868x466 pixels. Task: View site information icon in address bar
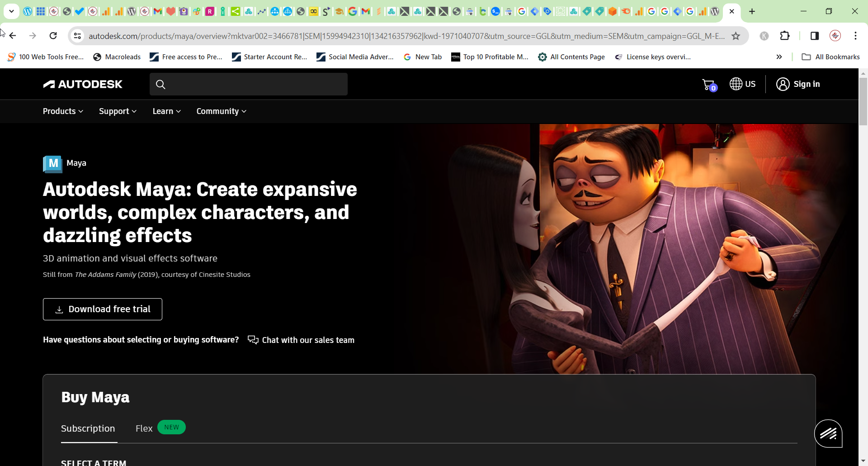click(78, 36)
